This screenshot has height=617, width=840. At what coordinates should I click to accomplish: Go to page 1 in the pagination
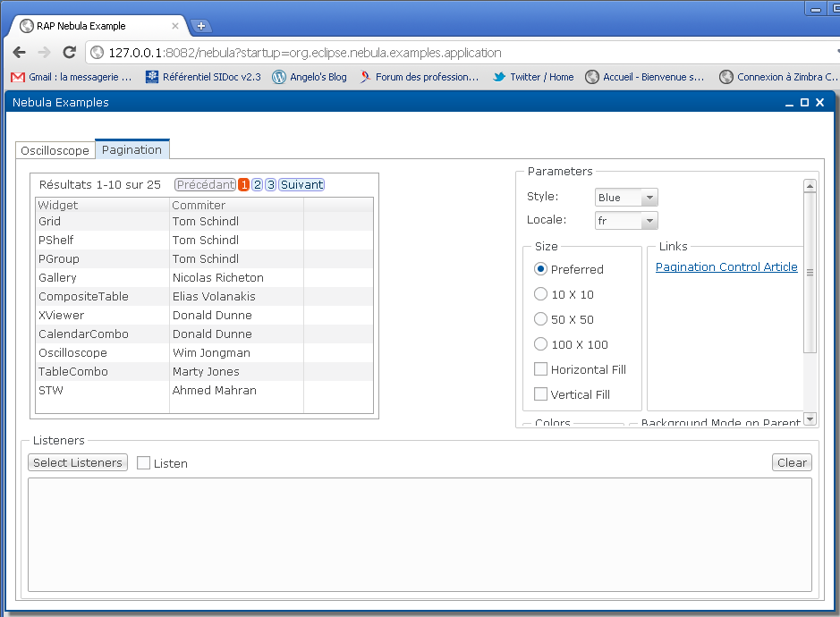pyautogui.click(x=243, y=185)
